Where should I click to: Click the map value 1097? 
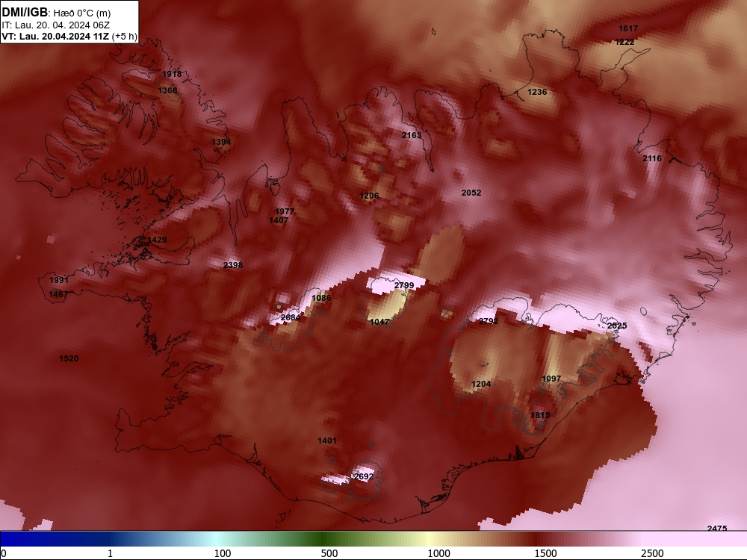tap(551, 379)
